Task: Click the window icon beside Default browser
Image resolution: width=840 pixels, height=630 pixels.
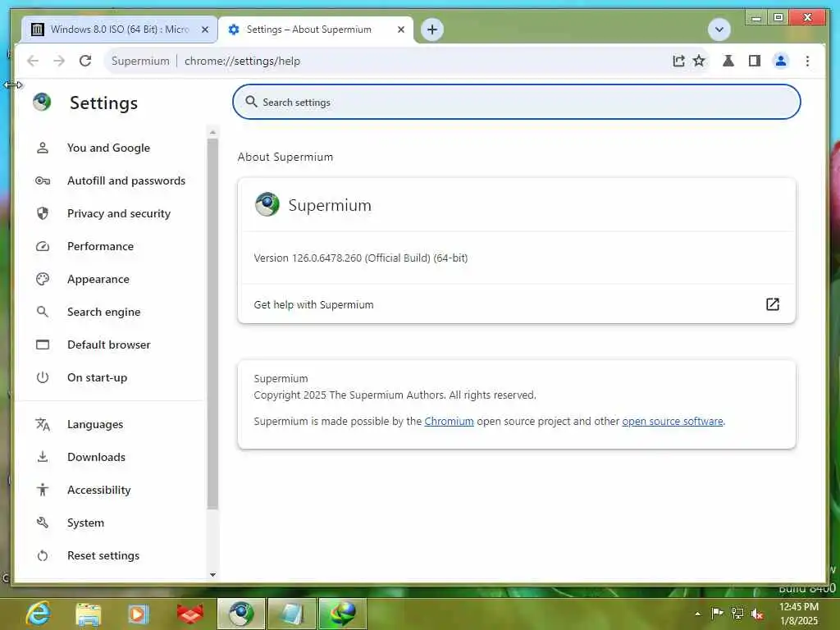Action: pos(43,345)
